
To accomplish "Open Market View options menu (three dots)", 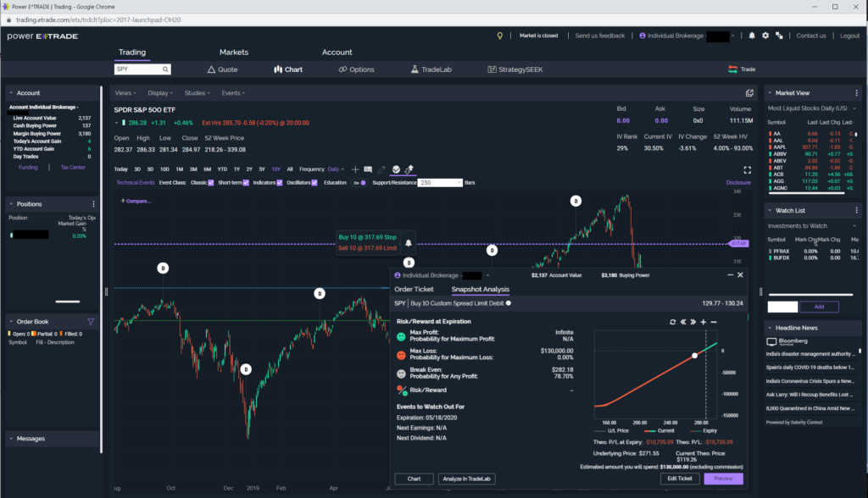I will (856, 93).
